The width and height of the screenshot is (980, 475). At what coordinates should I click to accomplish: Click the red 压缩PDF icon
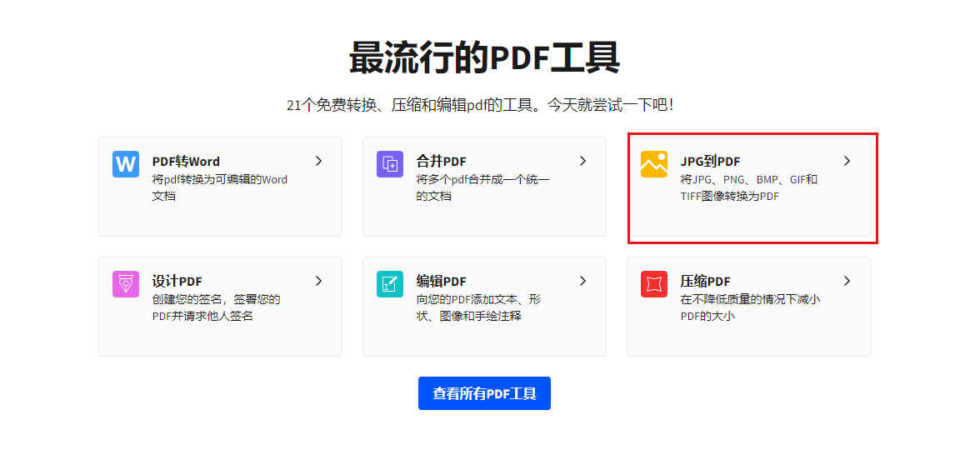click(654, 284)
